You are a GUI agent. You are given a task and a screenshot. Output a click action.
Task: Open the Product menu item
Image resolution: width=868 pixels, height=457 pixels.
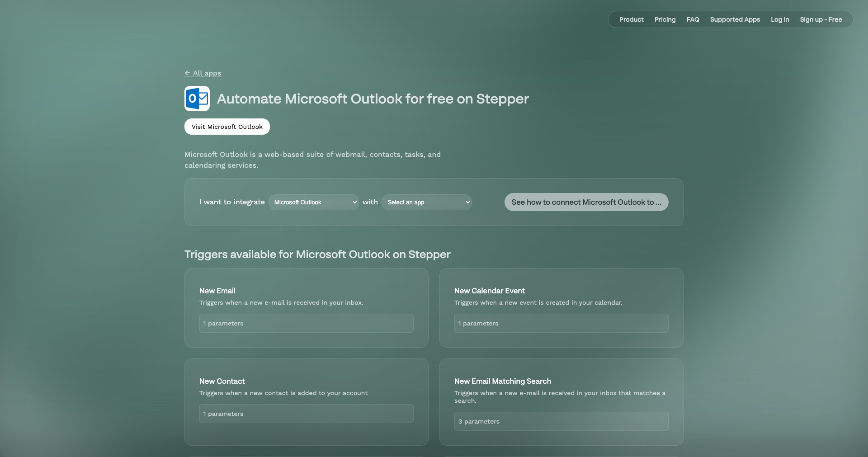(631, 19)
